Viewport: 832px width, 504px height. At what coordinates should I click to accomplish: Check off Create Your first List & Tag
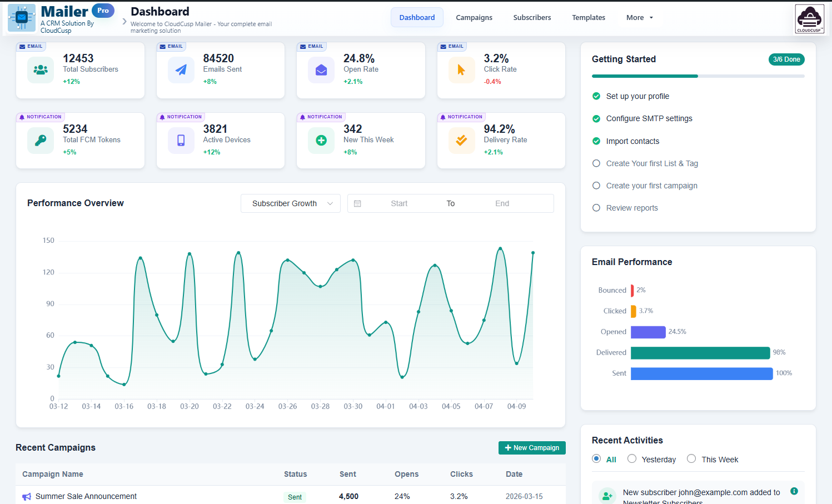tap(596, 163)
